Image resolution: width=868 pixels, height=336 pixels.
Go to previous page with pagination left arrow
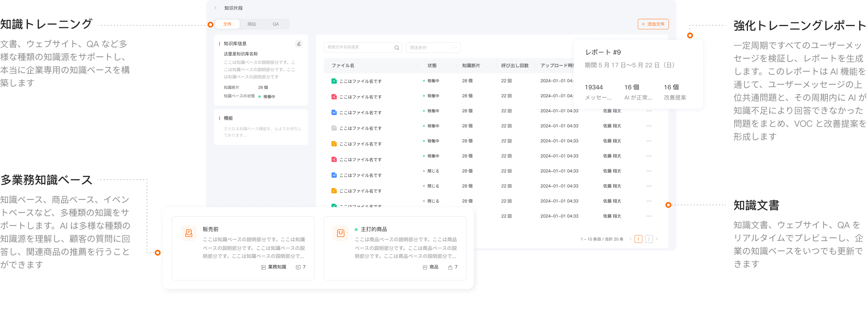pos(630,239)
